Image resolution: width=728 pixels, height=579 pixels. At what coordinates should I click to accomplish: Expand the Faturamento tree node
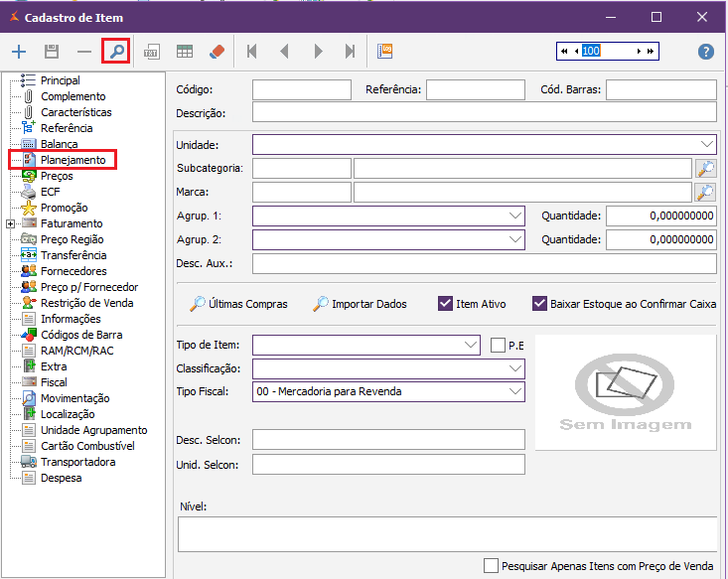(10, 223)
